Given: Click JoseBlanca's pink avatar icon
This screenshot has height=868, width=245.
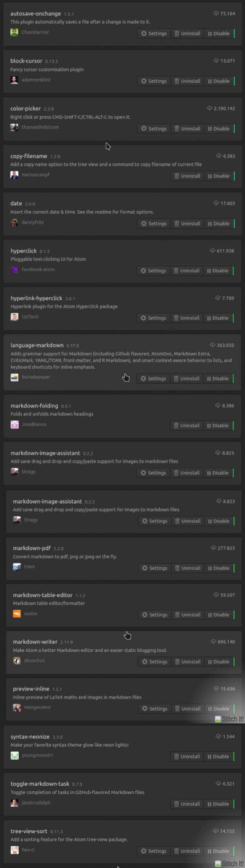Looking at the screenshot, I should (x=15, y=425).
